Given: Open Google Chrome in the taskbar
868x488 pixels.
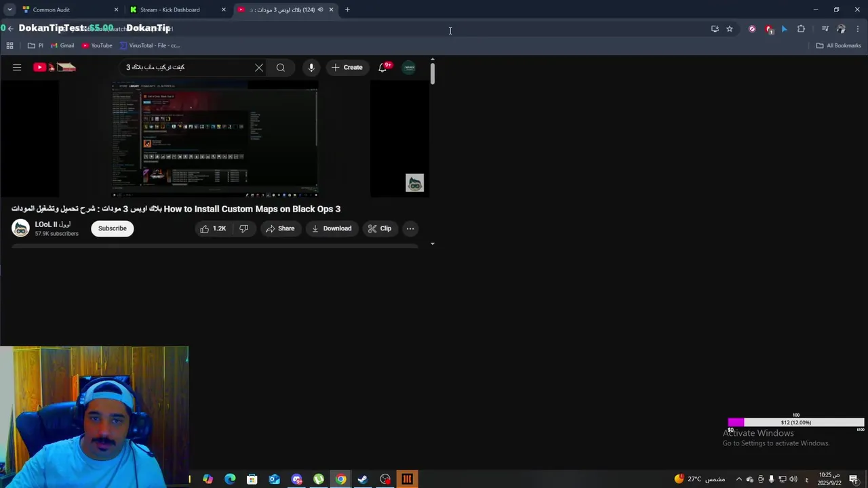Looking at the screenshot, I should tap(341, 479).
